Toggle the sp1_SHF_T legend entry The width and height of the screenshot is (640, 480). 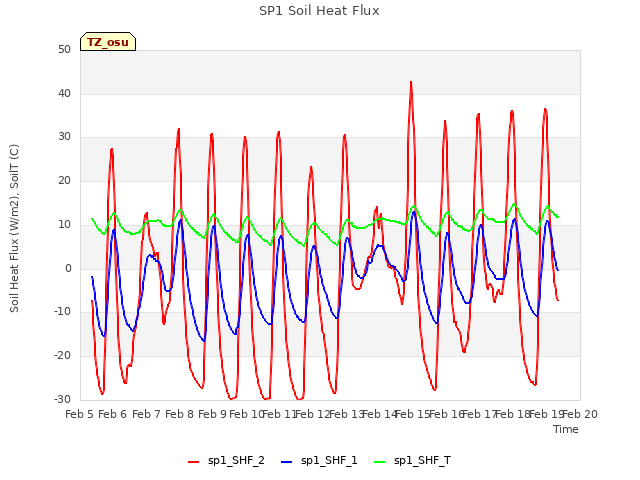(412, 461)
